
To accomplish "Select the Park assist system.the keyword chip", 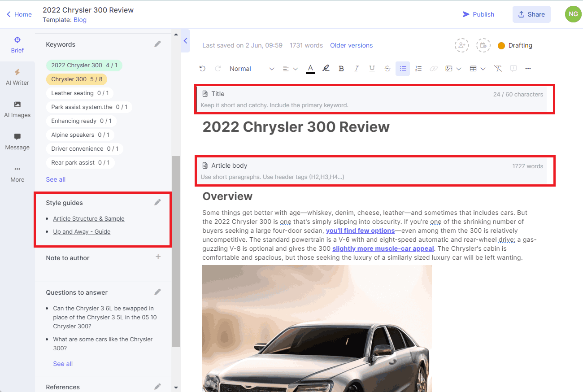I will [x=89, y=107].
